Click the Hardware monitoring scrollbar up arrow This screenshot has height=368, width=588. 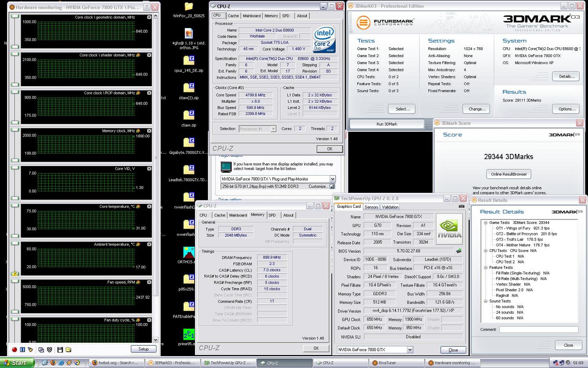coord(156,16)
